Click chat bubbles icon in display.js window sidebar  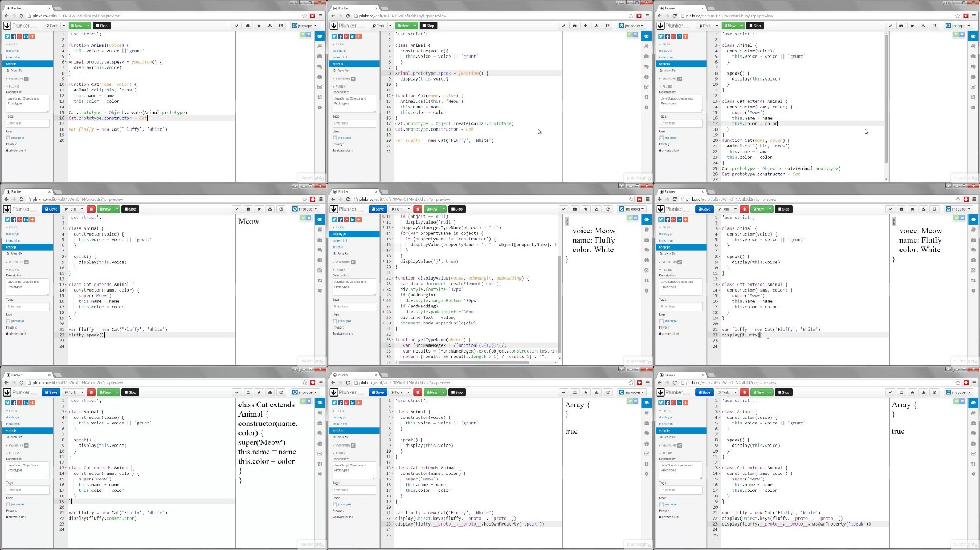(x=647, y=250)
